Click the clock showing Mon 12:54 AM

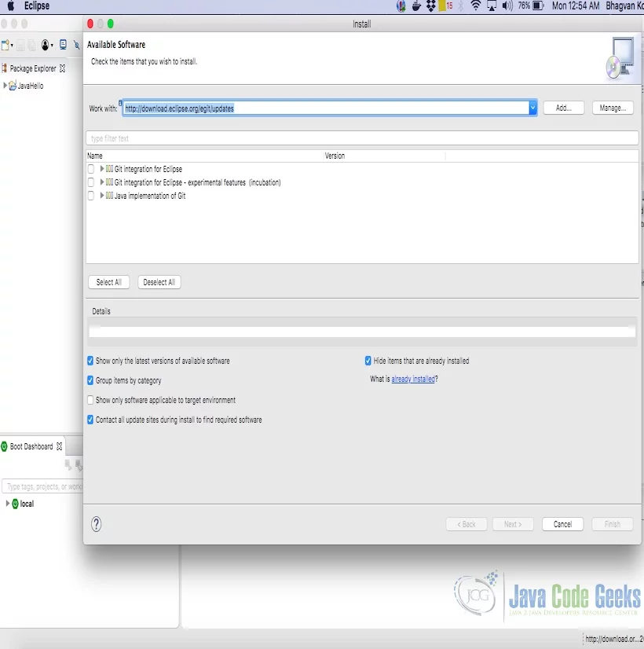coord(576,5)
